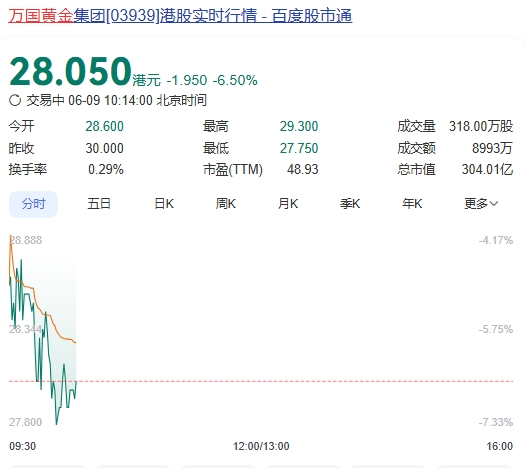Viewport: 525px width, 468px height.
Task: Switch to the 日K chart tab
Action: (164, 204)
